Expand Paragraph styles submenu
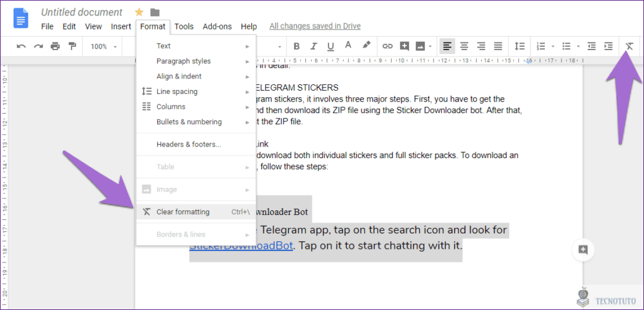The height and width of the screenshot is (310, 644). pyautogui.click(x=196, y=61)
